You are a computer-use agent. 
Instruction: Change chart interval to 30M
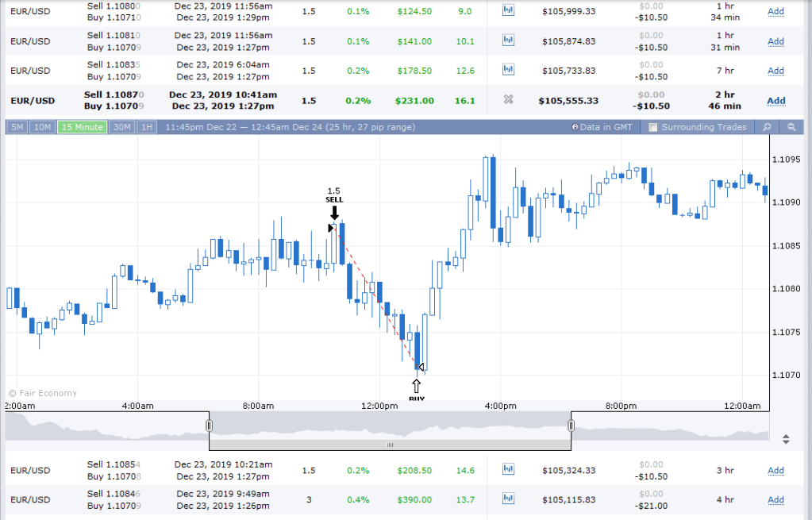(x=122, y=127)
